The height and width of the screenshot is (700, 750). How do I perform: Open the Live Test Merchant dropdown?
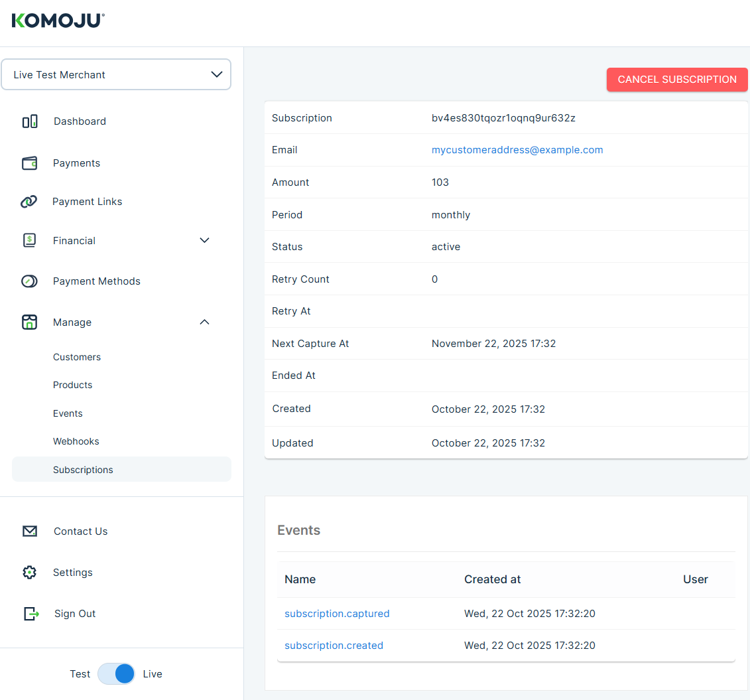coord(116,74)
